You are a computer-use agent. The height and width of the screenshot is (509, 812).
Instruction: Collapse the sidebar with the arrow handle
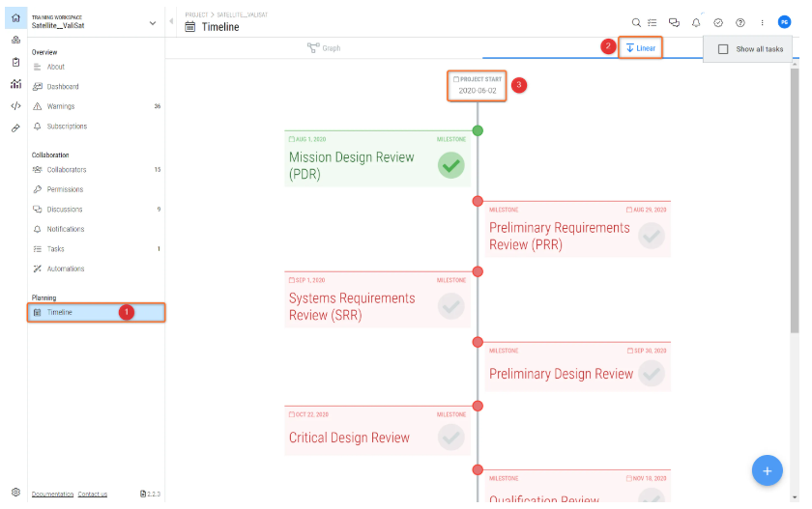pos(172,22)
